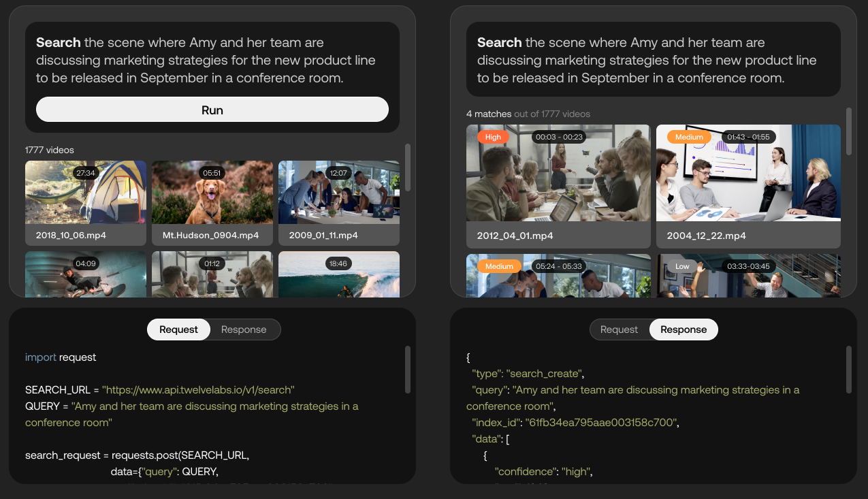Click the left Request code scrollbar
Image resolution: width=868 pixels, height=499 pixels.
(407, 370)
